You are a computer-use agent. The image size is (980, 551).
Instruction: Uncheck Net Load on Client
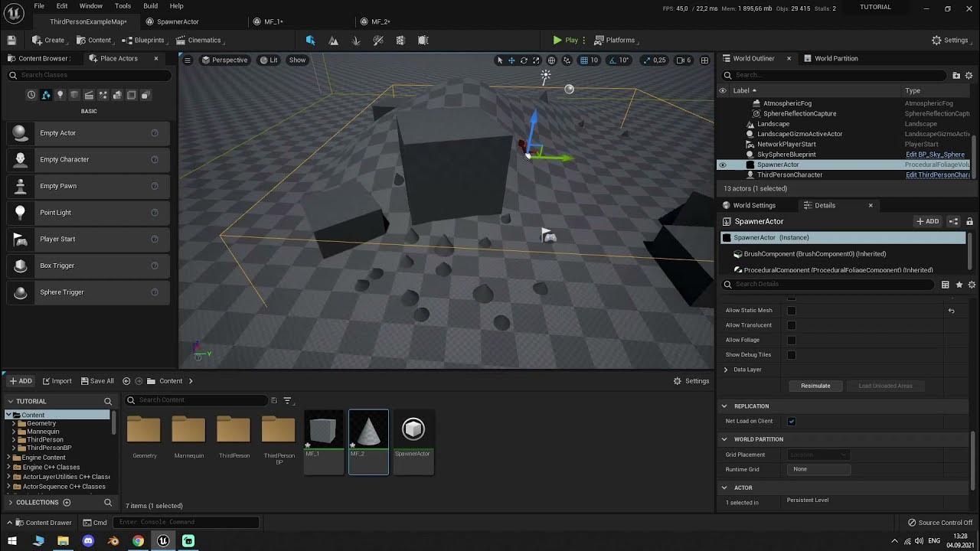pyautogui.click(x=792, y=421)
